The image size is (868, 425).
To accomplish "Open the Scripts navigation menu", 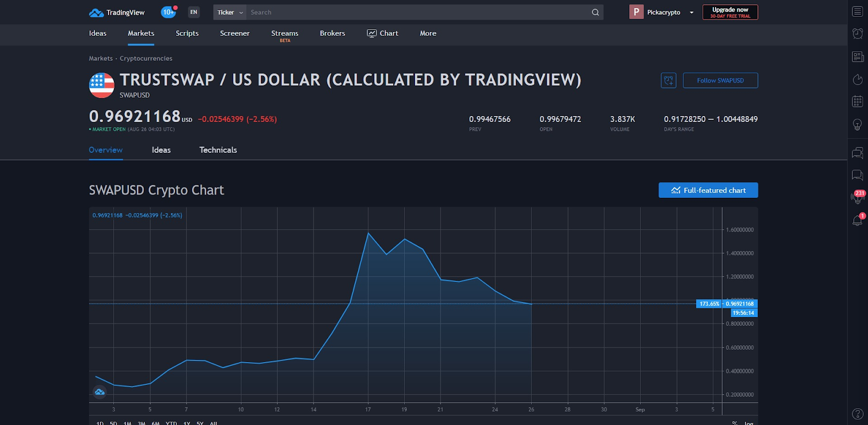I will click(187, 33).
